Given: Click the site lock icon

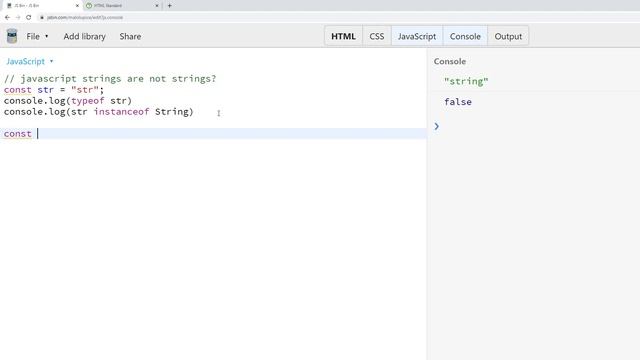Looking at the screenshot, I should pyautogui.click(x=42, y=18).
